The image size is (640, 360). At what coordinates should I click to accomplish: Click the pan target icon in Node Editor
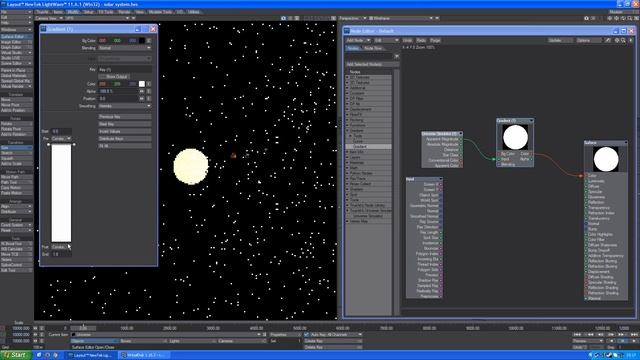[x=617, y=40]
